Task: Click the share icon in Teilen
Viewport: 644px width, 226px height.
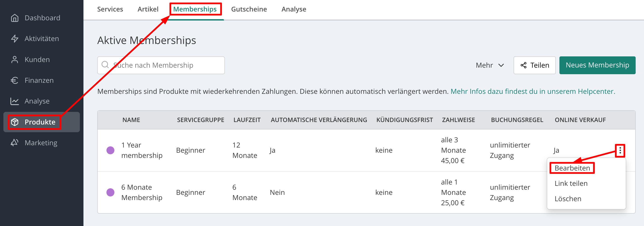Action: (524, 65)
